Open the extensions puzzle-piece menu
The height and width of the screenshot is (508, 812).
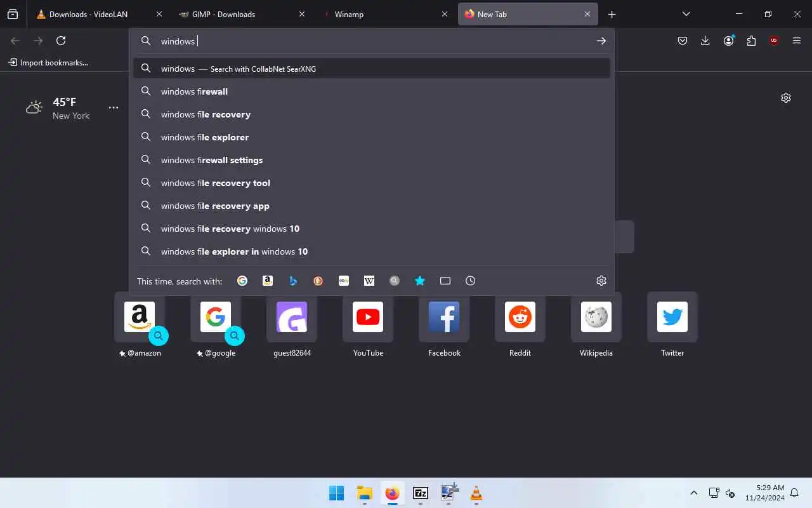pos(751,41)
